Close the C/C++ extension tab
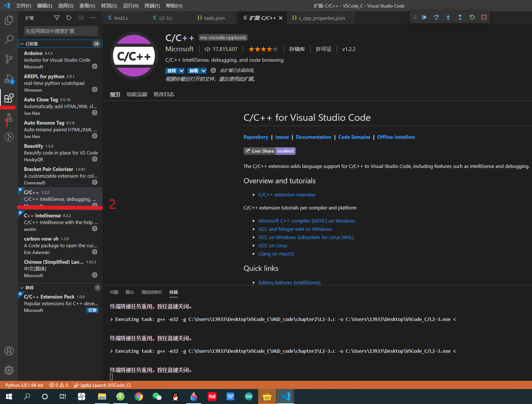This screenshot has height=404, width=532. point(281,18)
